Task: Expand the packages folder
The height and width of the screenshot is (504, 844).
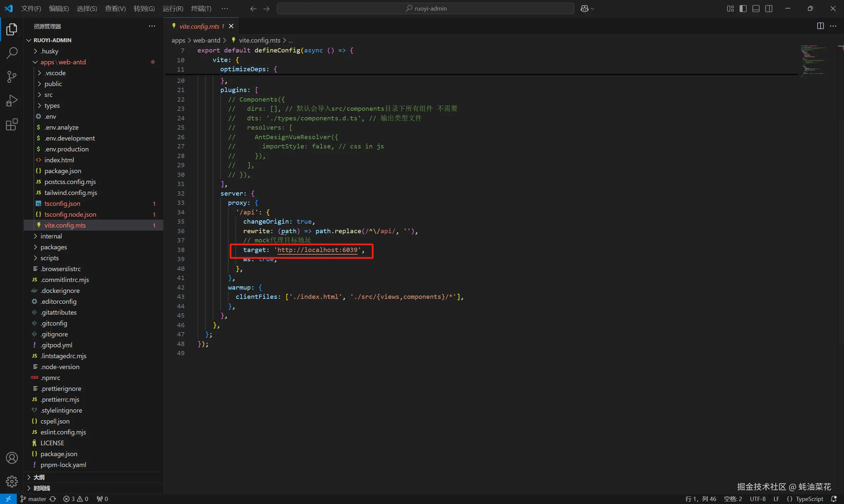Action: 93,247
